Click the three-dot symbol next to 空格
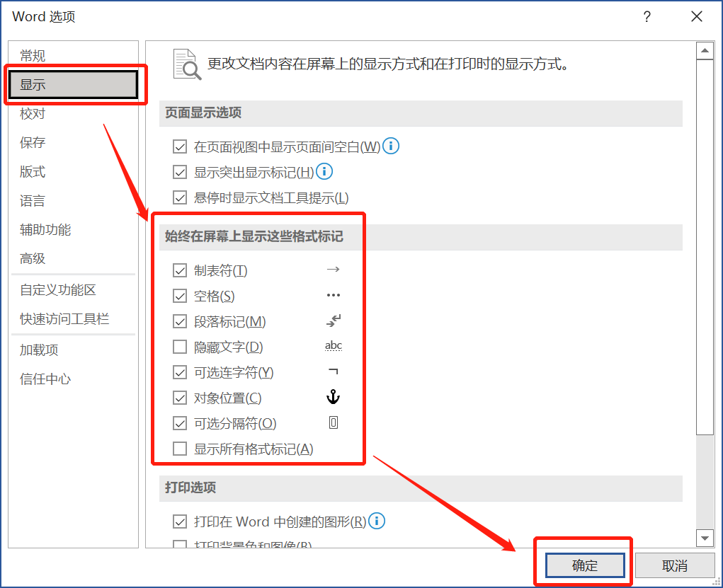Image resolution: width=723 pixels, height=588 pixels. coord(333,295)
